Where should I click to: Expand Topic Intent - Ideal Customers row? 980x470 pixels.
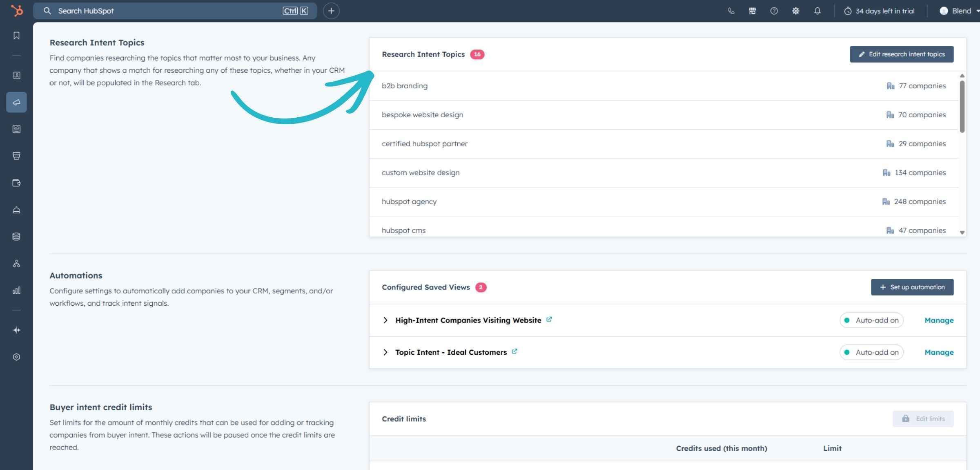[385, 352]
